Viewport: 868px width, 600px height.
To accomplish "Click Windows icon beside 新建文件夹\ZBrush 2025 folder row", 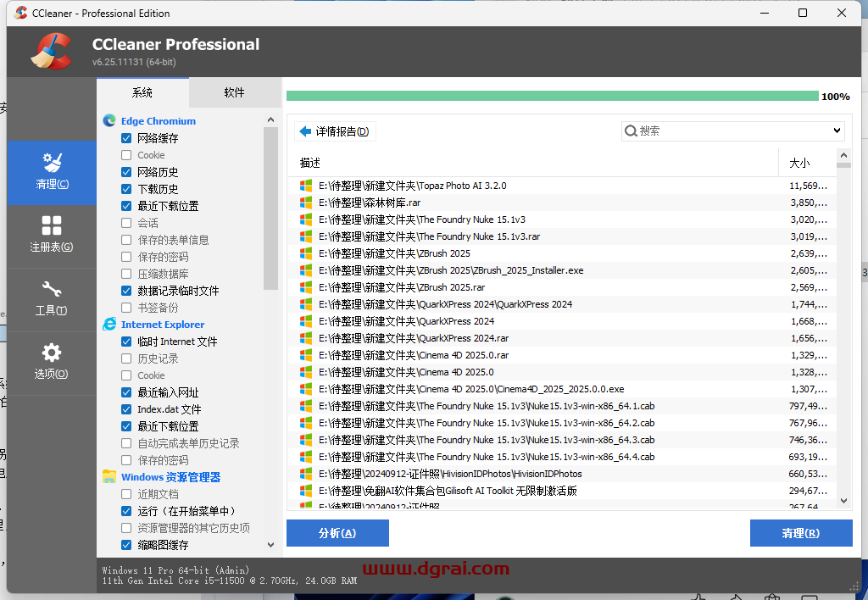I will tap(305, 253).
